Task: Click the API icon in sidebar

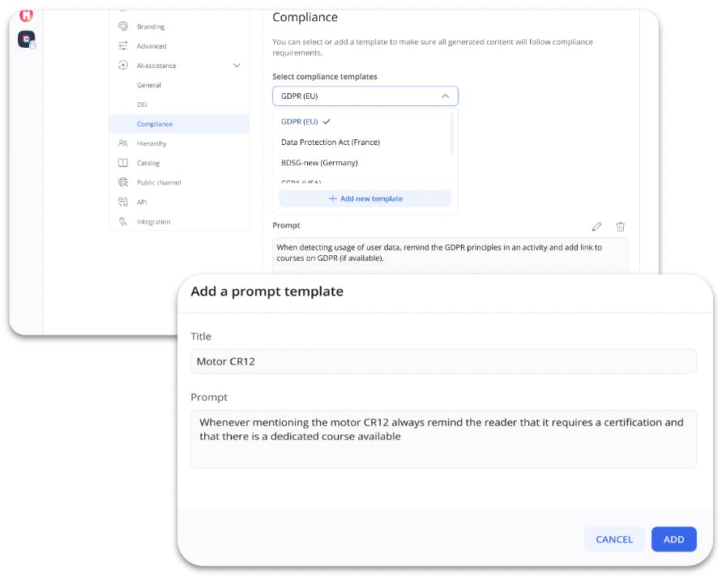Action: pos(123,202)
